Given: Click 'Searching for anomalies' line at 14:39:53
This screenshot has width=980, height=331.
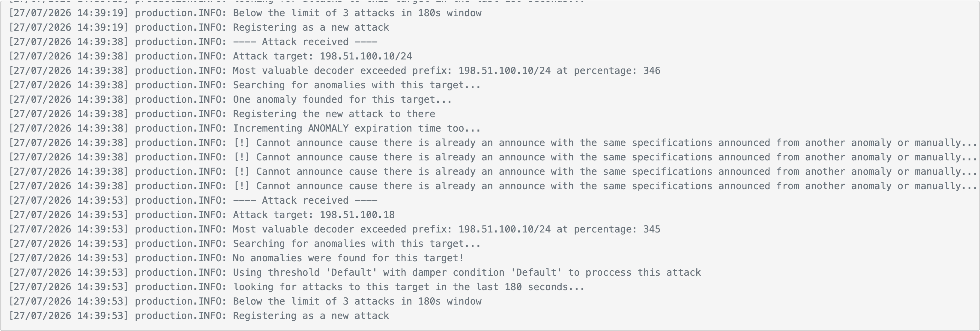Looking at the screenshot, I should [245, 244].
